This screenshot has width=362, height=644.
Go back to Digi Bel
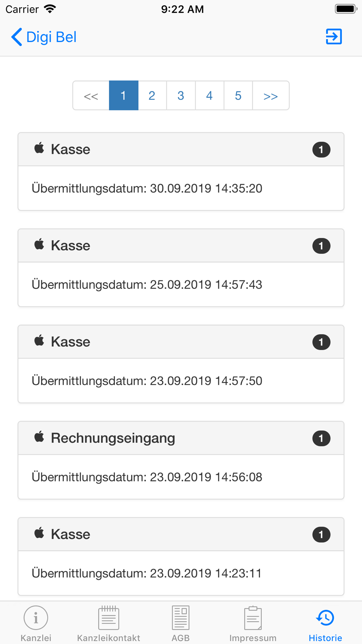44,37
